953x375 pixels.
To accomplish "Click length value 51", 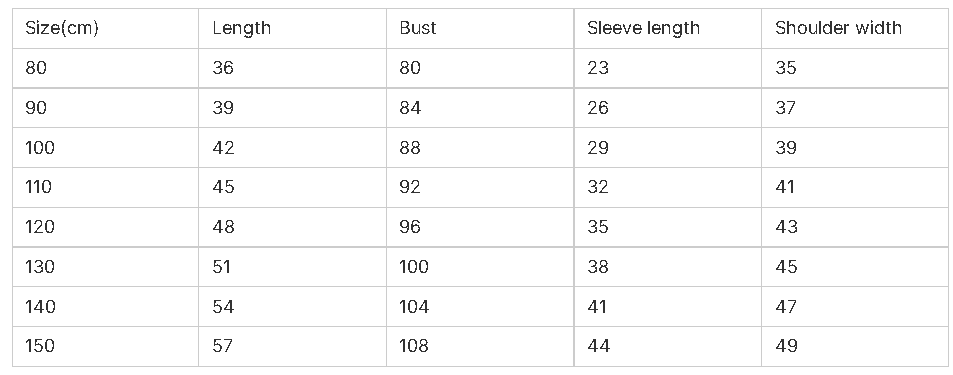I will click(292, 267).
